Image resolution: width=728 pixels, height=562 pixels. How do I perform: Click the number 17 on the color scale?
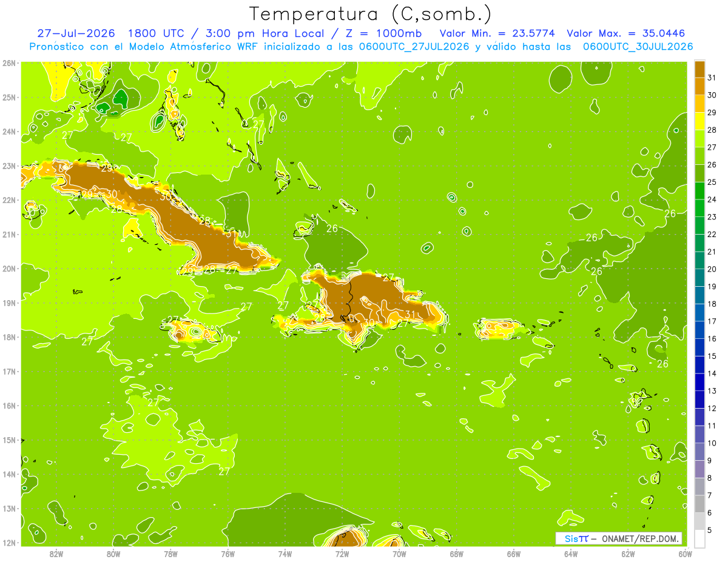[x=712, y=321]
